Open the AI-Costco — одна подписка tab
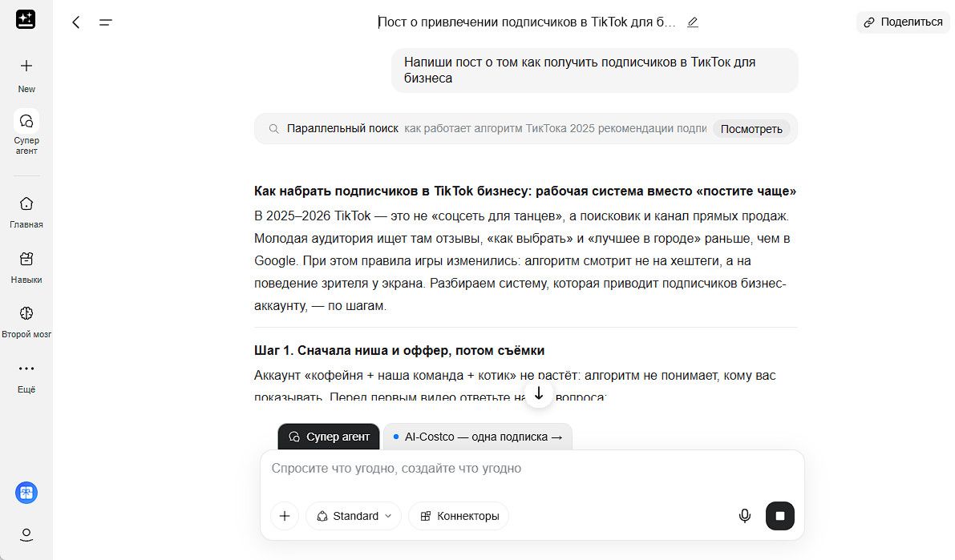The width and height of the screenshot is (955, 560). point(478,437)
